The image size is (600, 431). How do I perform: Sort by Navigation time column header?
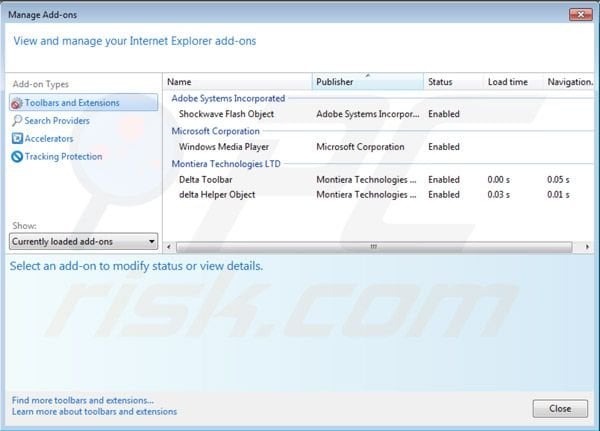click(569, 82)
